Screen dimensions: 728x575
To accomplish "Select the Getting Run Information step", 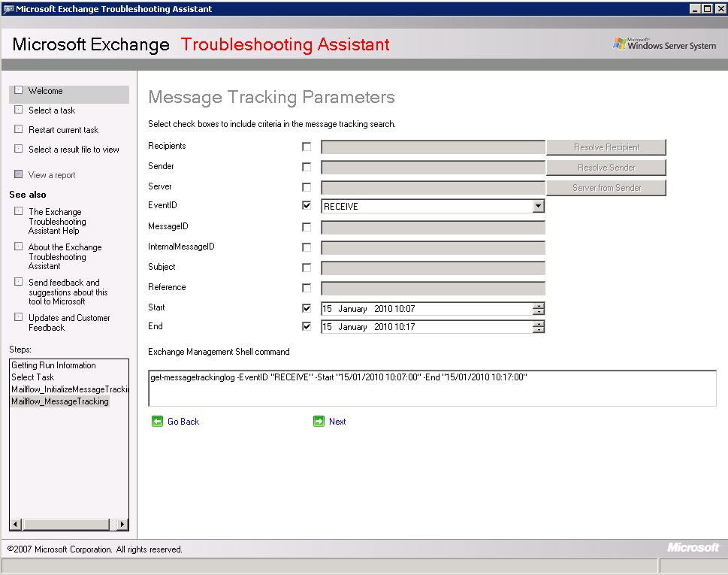I will (x=53, y=365).
